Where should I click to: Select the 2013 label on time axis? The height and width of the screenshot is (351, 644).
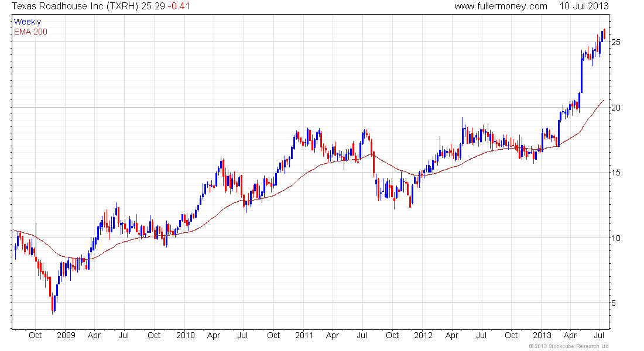[x=542, y=335]
